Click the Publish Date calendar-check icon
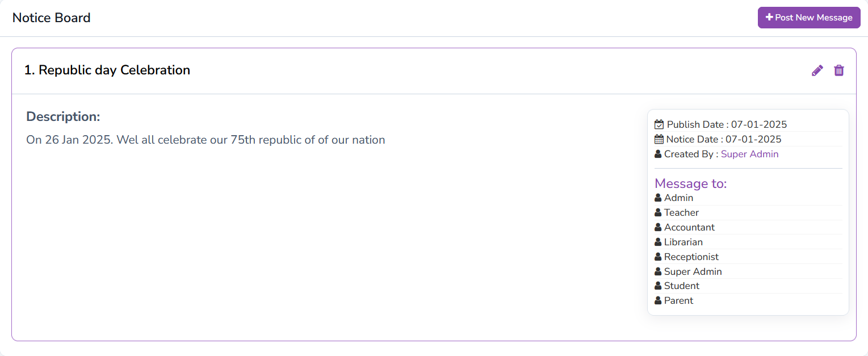Screen dimensions: 868x356 pos(659,124)
